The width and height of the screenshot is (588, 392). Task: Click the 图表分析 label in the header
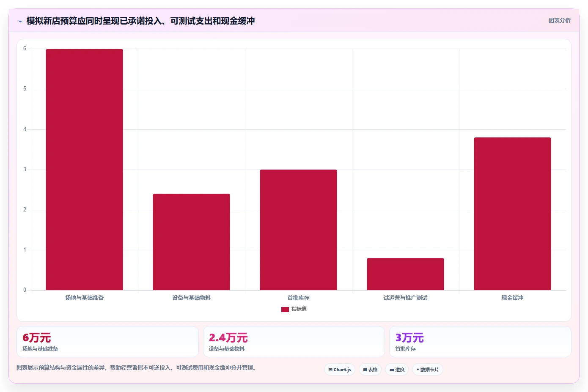pos(559,20)
